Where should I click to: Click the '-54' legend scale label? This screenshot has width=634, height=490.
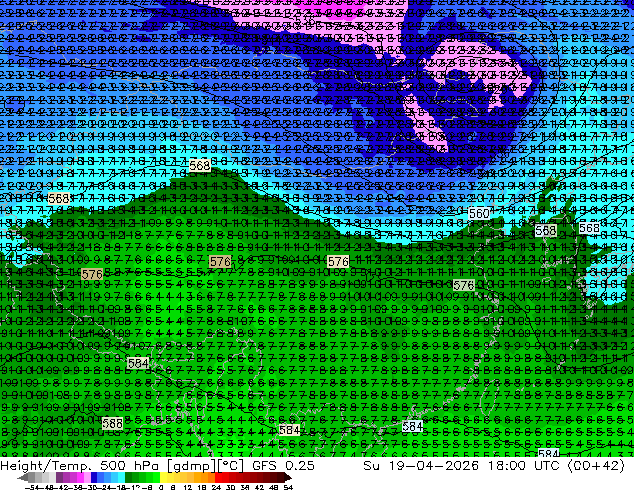[32, 487]
